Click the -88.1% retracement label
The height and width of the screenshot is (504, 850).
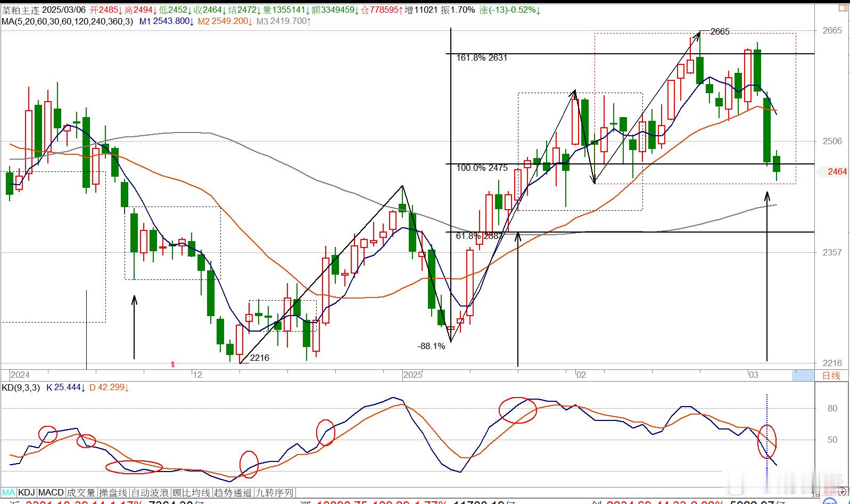[x=431, y=346]
